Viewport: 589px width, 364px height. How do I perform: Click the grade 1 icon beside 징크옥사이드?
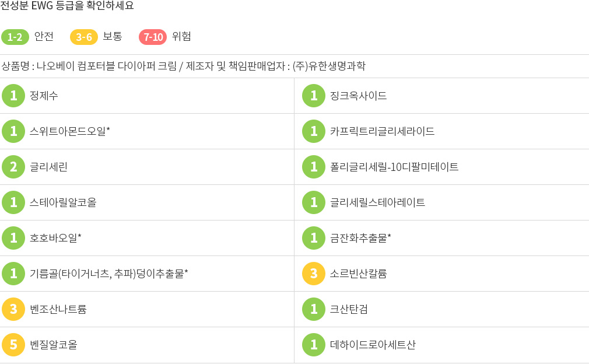pyautogui.click(x=314, y=96)
